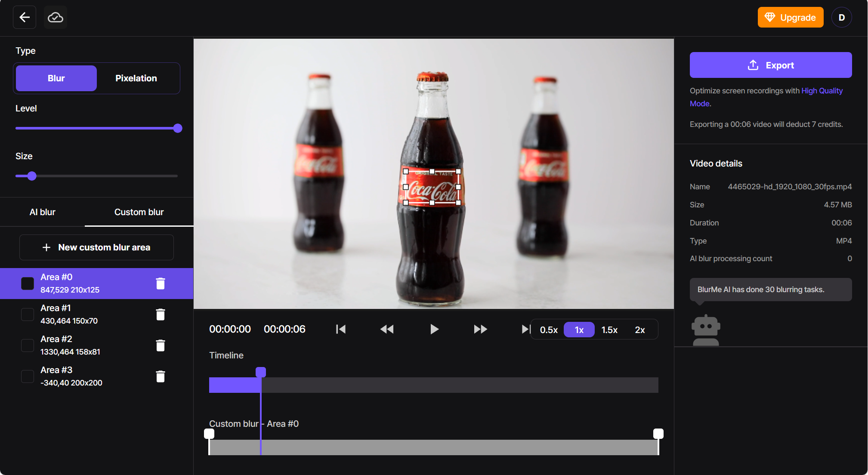This screenshot has width=868, height=475.
Task: Add a New custom blur area
Action: point(96,247)
